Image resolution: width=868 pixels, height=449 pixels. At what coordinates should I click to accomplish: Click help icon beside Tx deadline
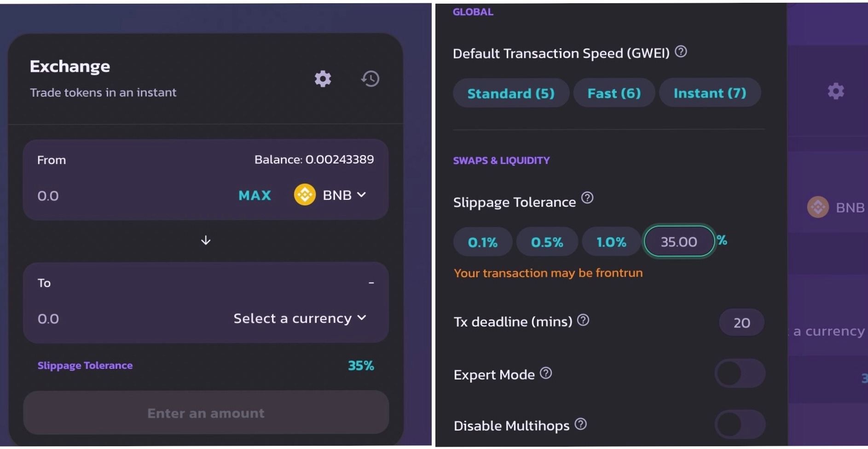point(583,320)
